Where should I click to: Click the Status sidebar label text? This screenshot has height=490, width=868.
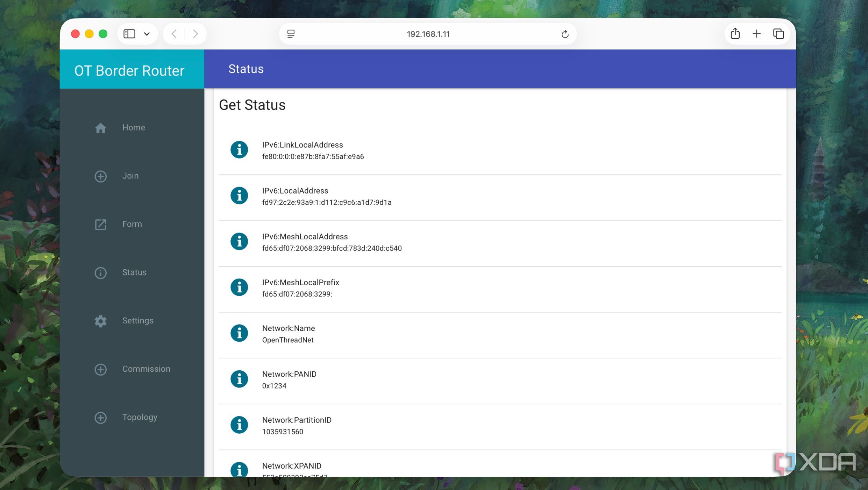point(134,272)
